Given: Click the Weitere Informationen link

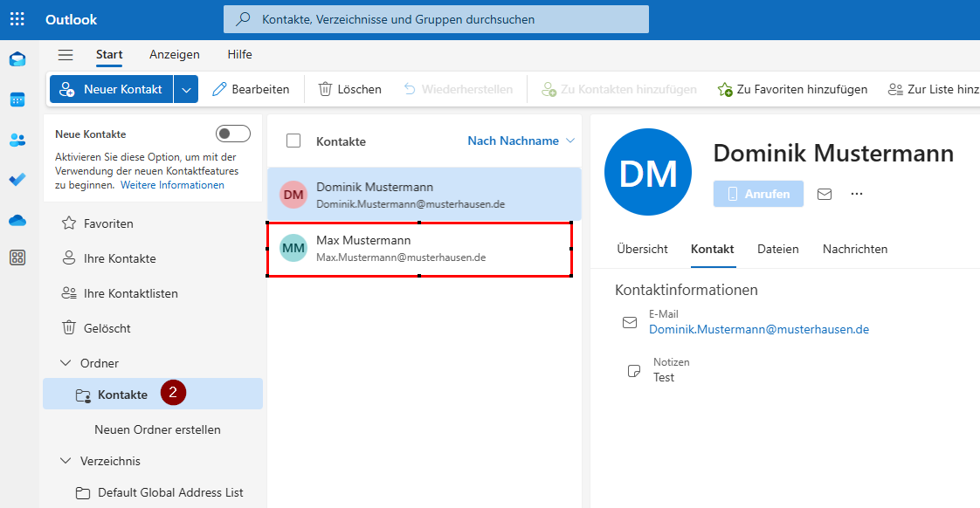Looking at the screenshot, I should pos(172,185).
